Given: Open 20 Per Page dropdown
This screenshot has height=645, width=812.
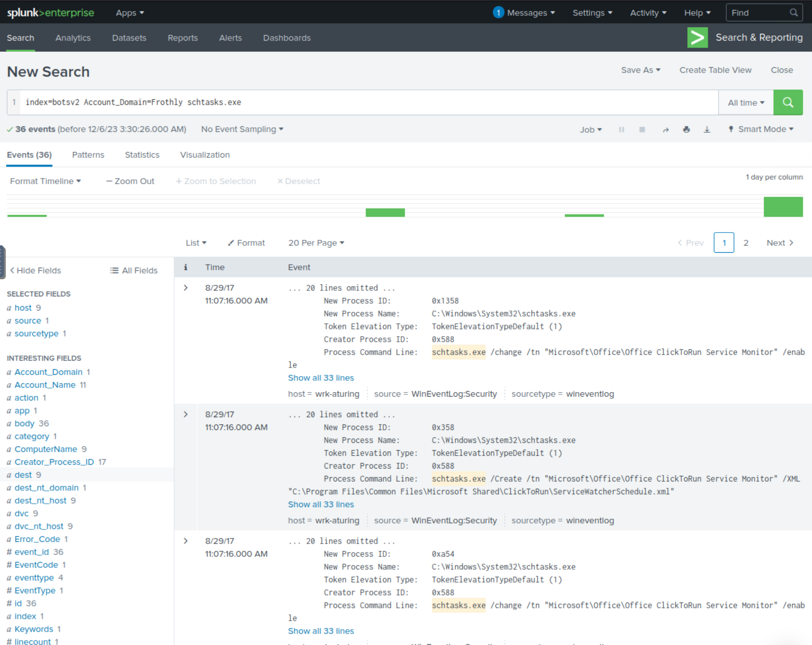Looking at the screenshot, I should pos(316,243).
